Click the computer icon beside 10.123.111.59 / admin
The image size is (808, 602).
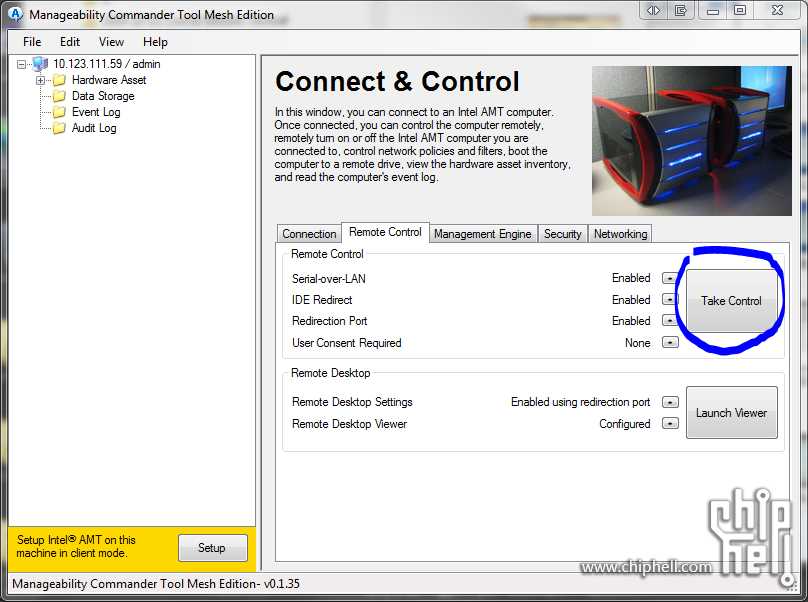click(40, 64)
